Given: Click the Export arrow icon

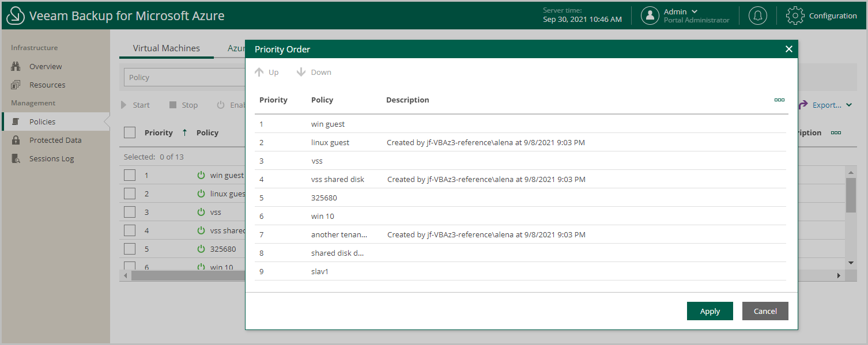Looking at the screenshot, I should pyautogui.click(x=803, y=105).
